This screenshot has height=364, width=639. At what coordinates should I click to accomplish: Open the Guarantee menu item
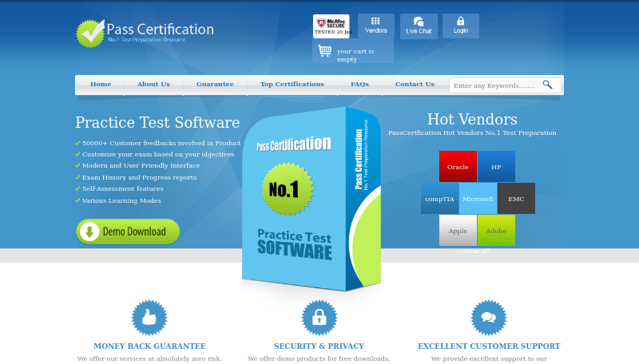215,84
